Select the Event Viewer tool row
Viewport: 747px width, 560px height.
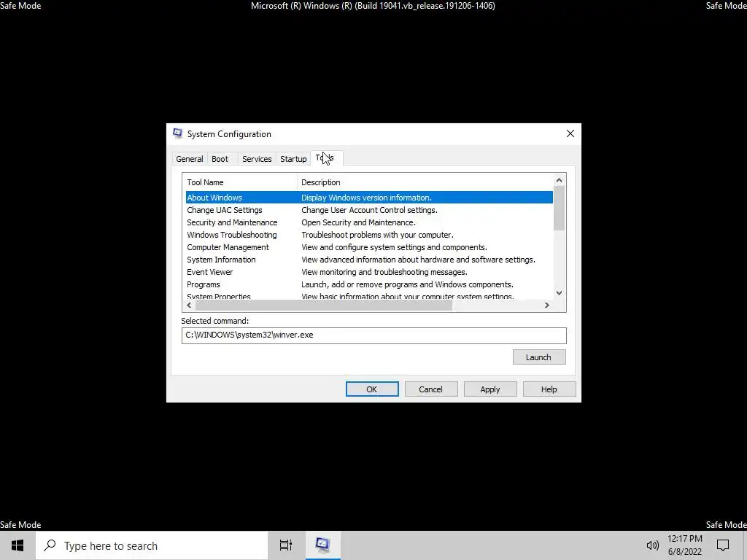tap(369, 272)
